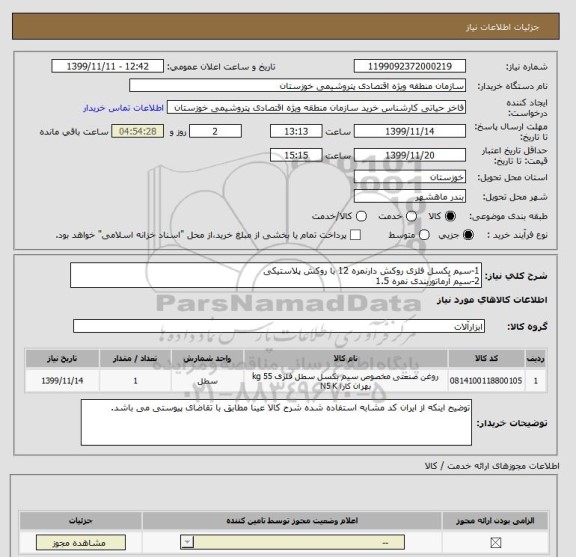Screen dimensions: 576x557
Task: Click the اعلام وضعیت مجوز column header
Action: pos(292,521)
